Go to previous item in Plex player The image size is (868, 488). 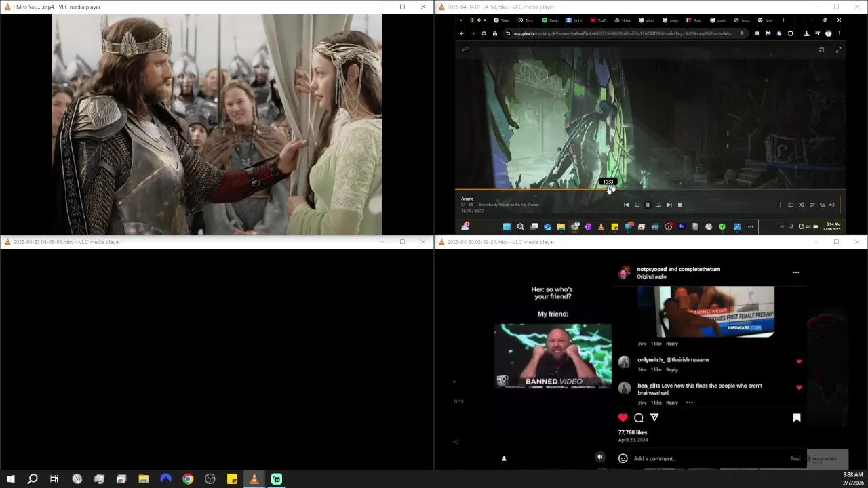626,205
